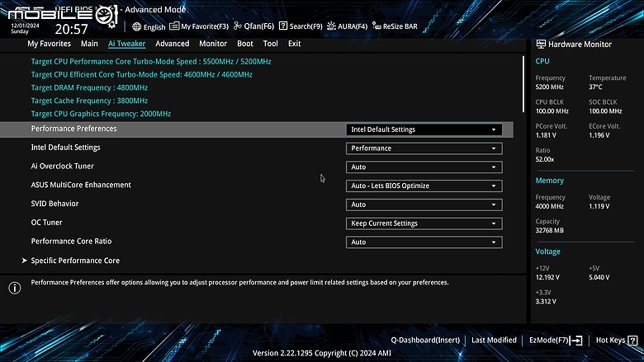This screenshot has height=362, width=644.
Task: Click Target Cache Frequency : 3800MHz text
Action: [89, 101]
